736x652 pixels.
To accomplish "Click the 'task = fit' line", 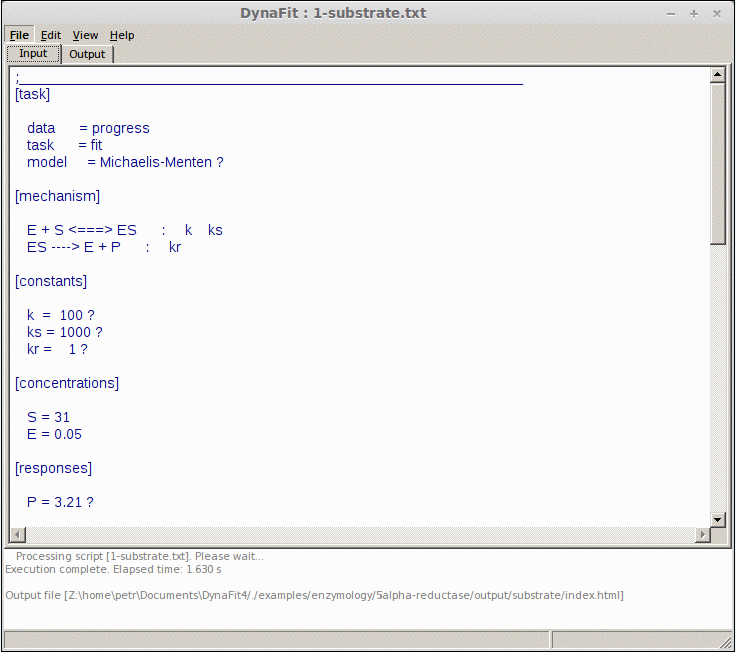I will 64,145.
